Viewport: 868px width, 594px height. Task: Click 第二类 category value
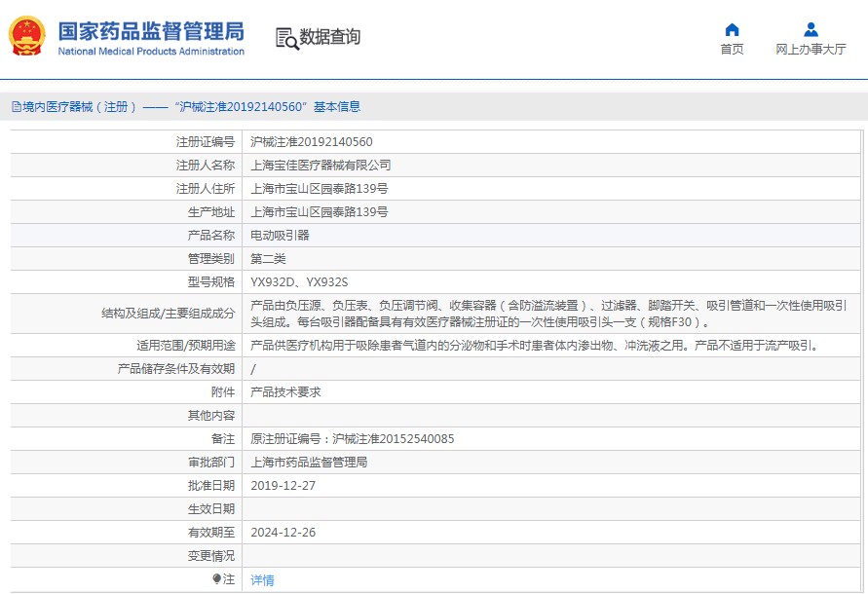coord(268,258)
